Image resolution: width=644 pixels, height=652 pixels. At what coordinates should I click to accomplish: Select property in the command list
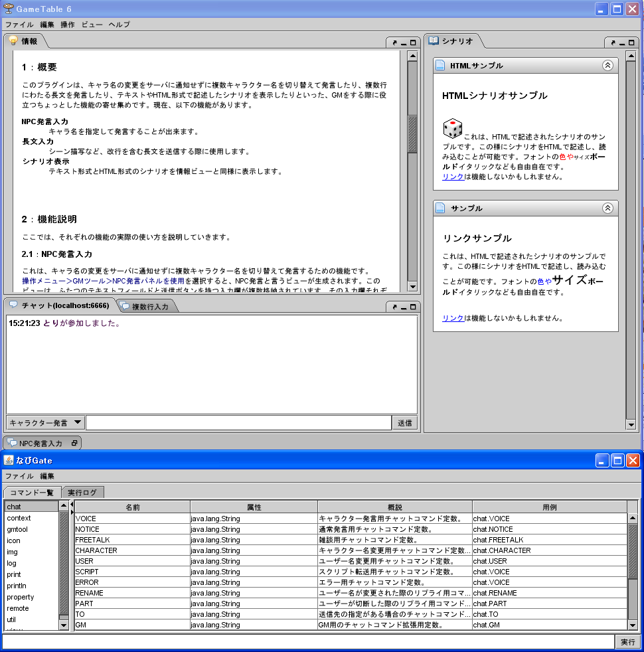(32, 597)
